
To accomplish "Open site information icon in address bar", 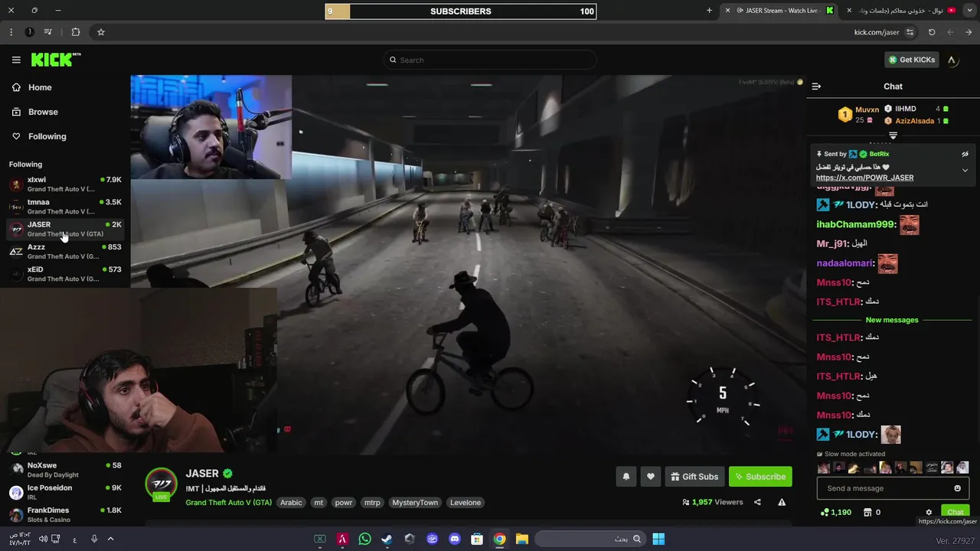I will point(910,32).
